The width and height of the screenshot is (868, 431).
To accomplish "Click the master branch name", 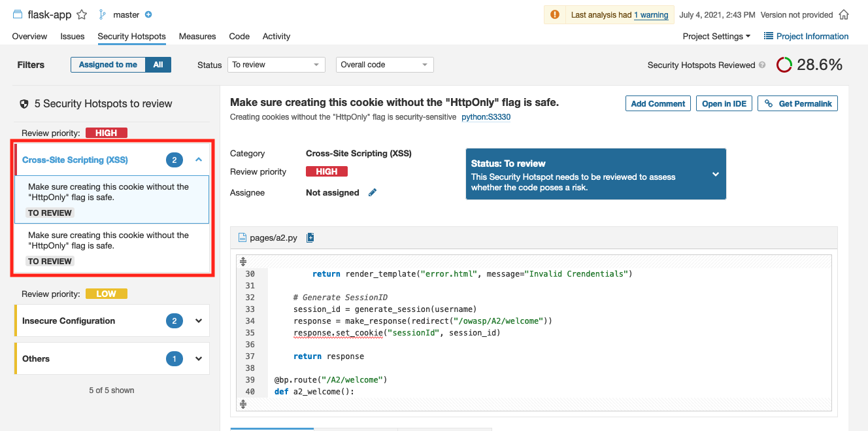I will click(126, 14).
